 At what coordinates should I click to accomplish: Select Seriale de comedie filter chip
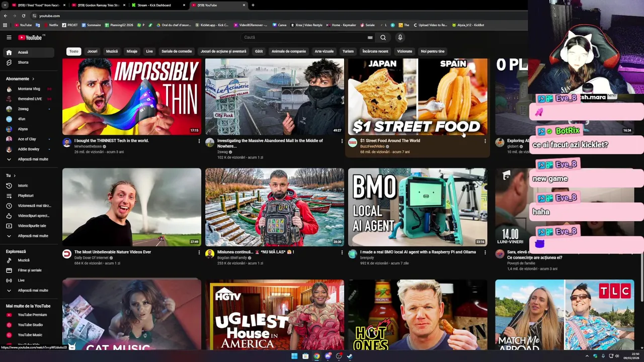pyautogui.click(x=177, y=51)
